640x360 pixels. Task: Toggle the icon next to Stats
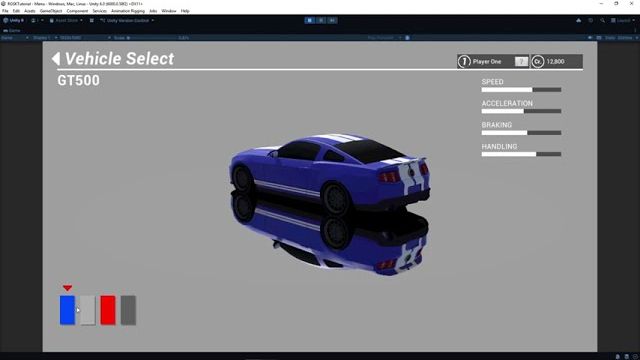[599, 38]
